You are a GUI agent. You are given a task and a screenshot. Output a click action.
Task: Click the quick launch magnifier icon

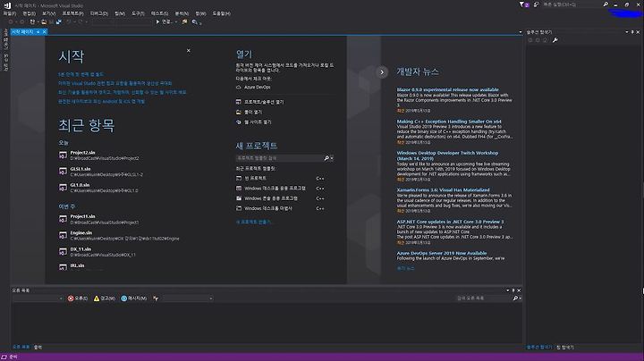(x=606, y=4)
